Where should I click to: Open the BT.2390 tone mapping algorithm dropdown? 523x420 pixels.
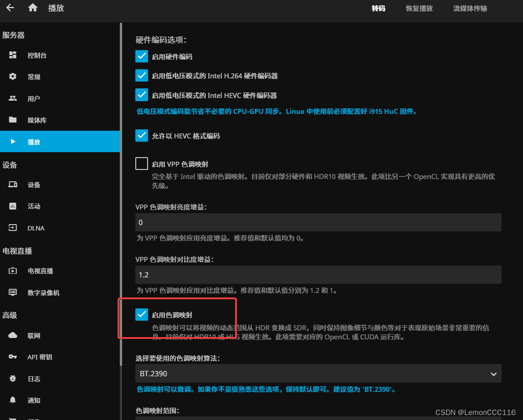pyautogui.click(x=318, y=374)
